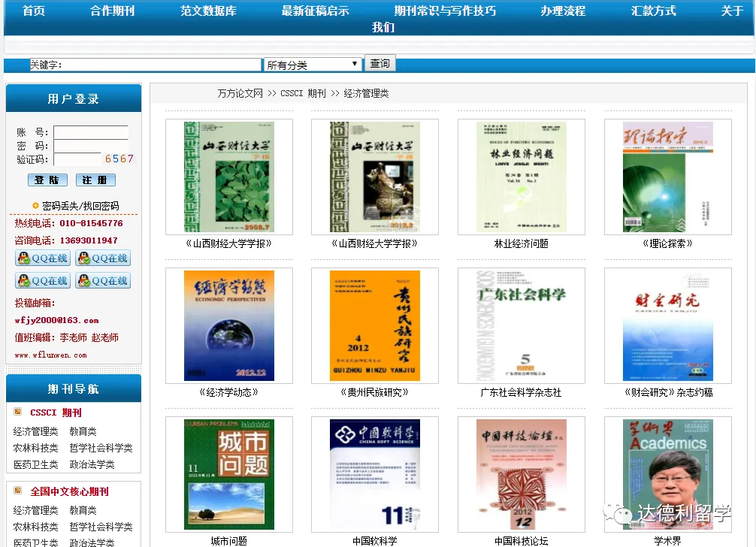Open 哲学社会科学类 under CSSCI 期刊 sidebar
Image resolution: width=756 pixels, height=547 pixels.
coord(101,448)
